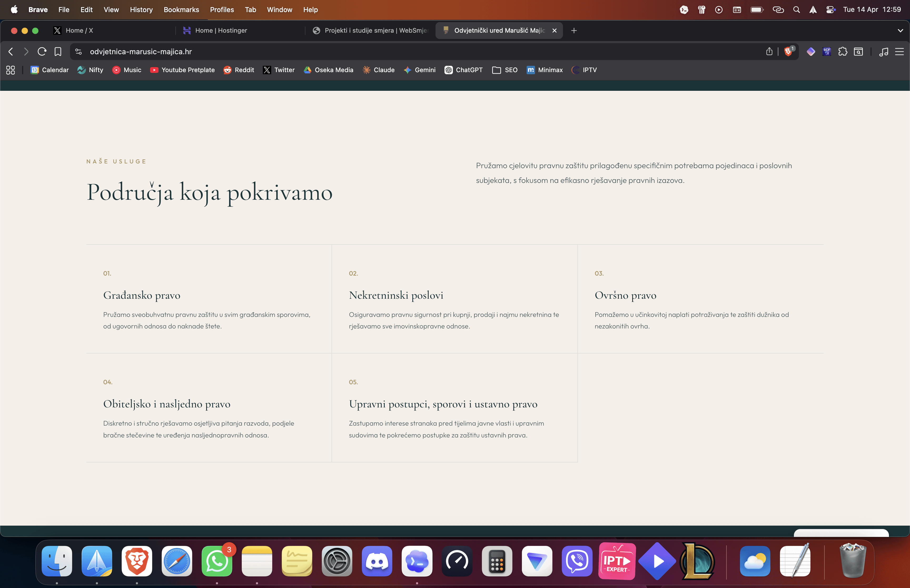Screen dimensions: 910x588
Task: Open Brave Shields panel from address bar
Action: click(788, 52)
